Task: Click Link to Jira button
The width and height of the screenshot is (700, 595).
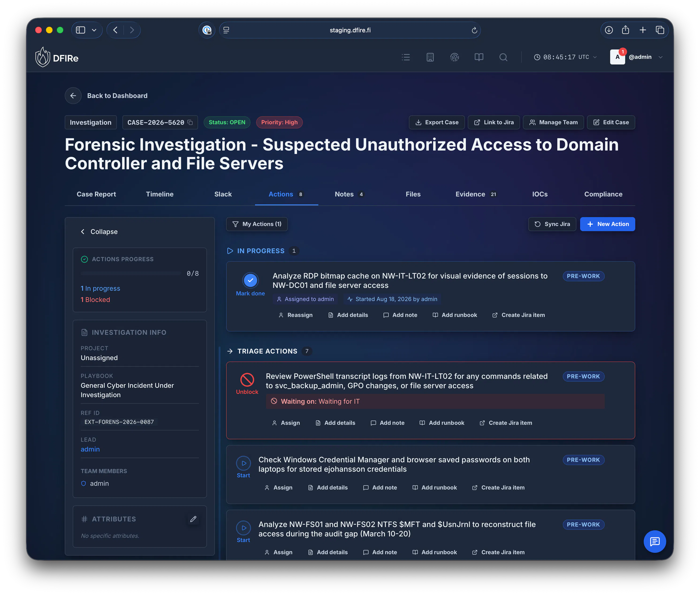Action: point(494,122)
